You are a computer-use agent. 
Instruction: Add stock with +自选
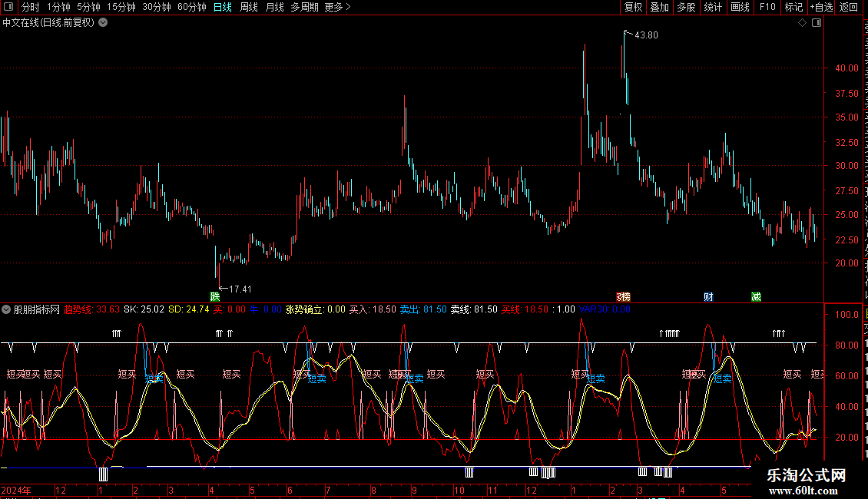[x=821, y=7]
